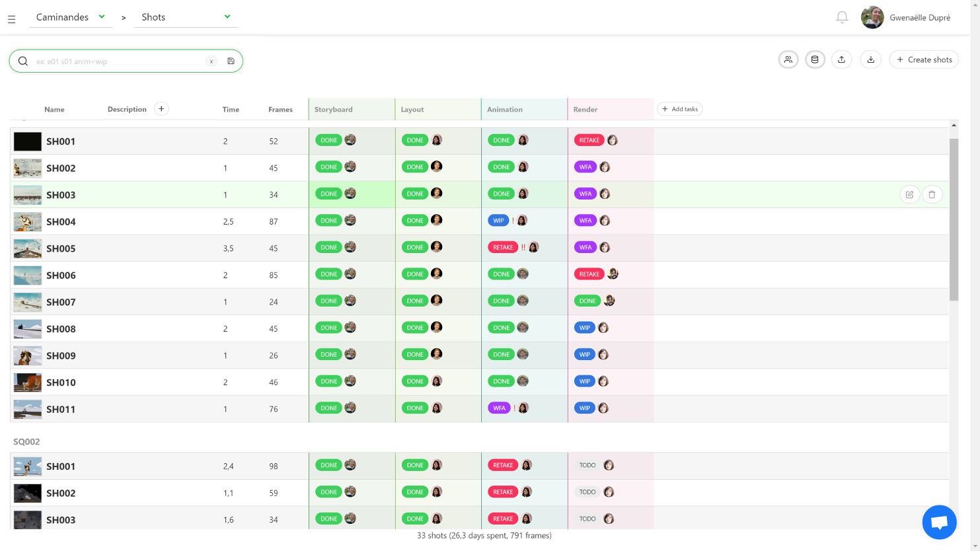Select the Animation column header
Viewport: 980px width, 551px height.
505,110
